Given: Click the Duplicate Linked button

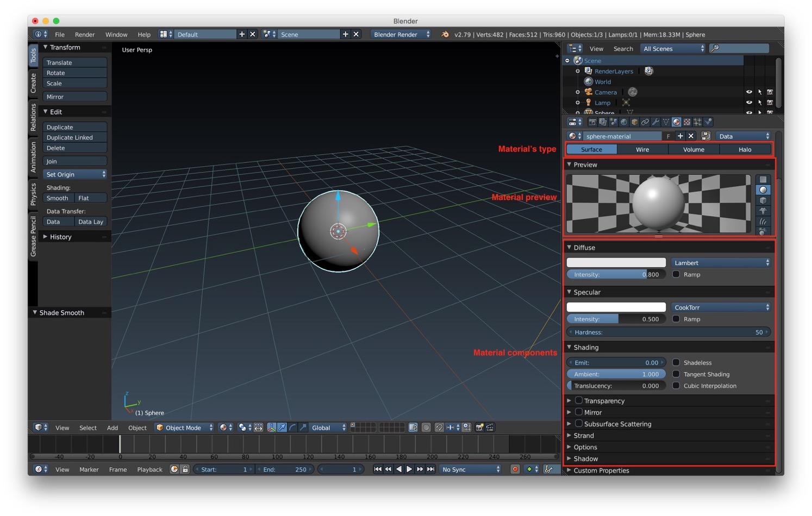Looking at the screenshot, I should point(75,137).
